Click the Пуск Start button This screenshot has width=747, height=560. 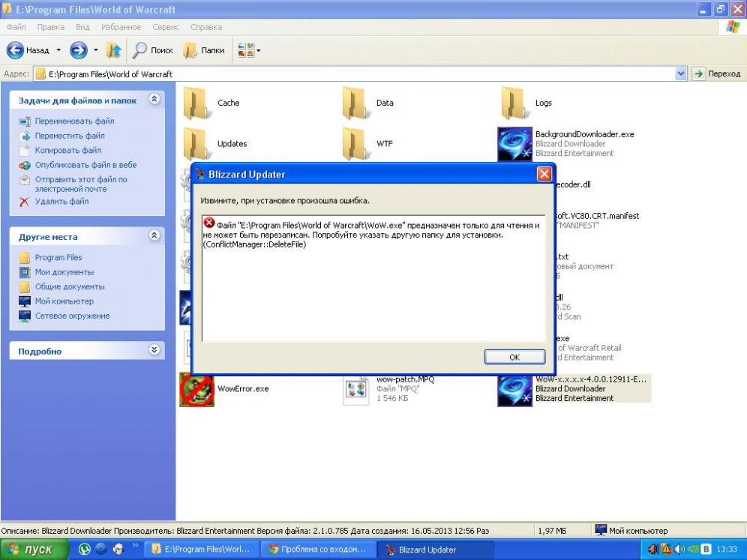31,550
